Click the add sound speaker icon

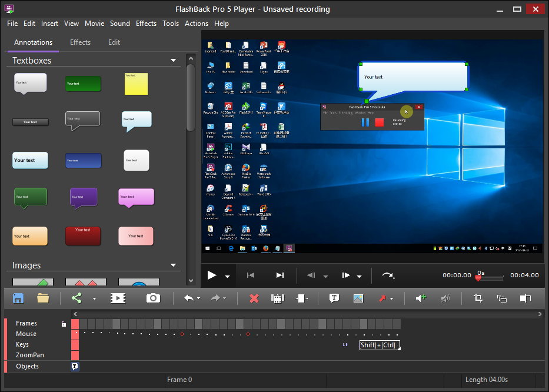pos(421,298)
